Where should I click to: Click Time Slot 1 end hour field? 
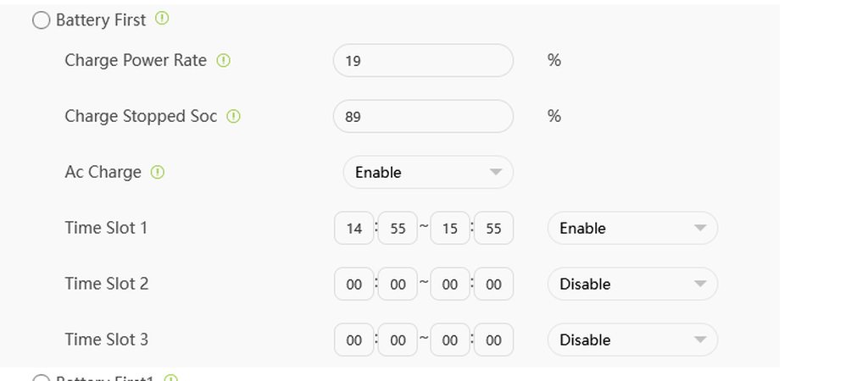point(450,229)
